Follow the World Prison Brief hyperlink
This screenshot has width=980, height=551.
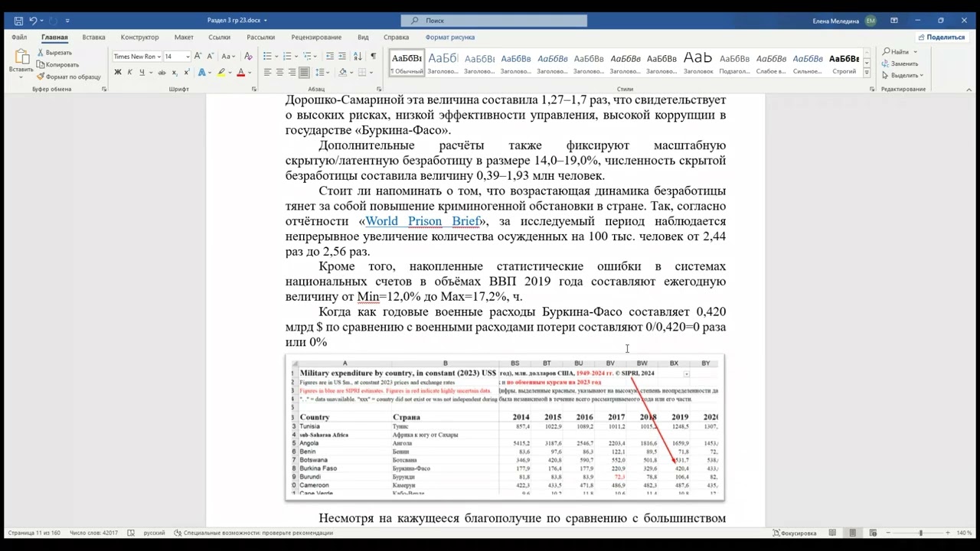423,221
